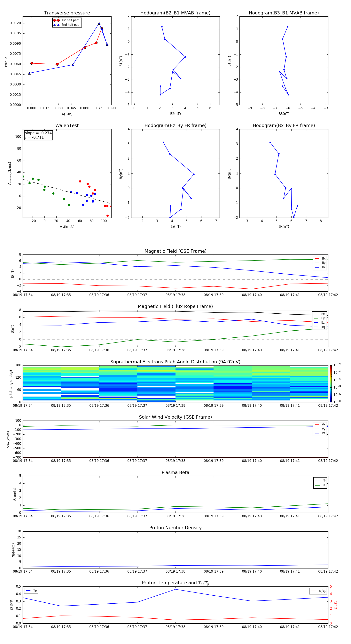Click the "B3(nT)" x-axis label
351x644 pixels.
coord(284,114)
